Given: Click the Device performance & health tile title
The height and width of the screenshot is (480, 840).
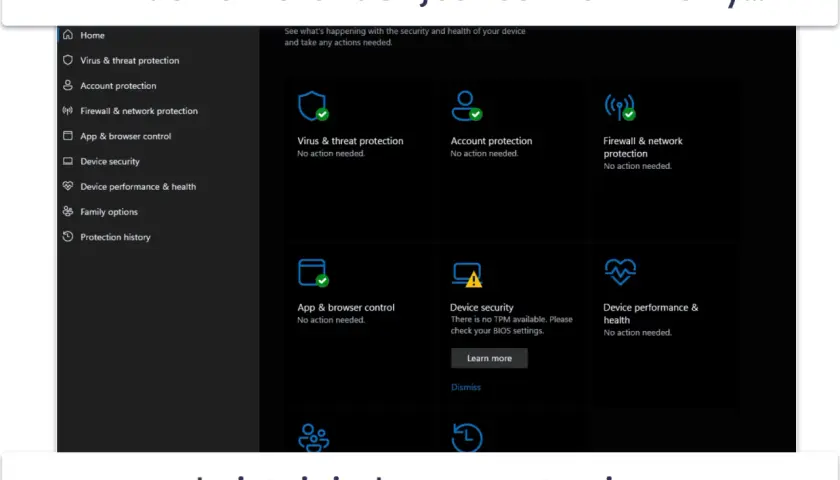Looking at the screenshot, I should (x=650, y=313).
